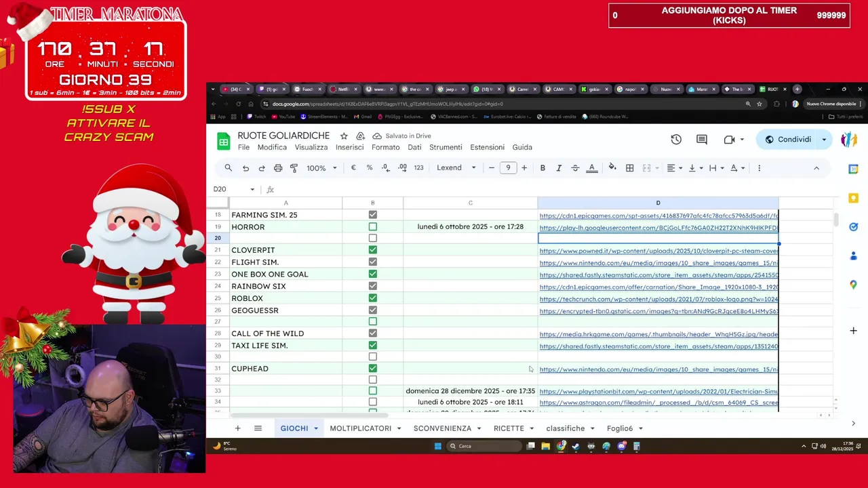The image size is (868, 488).
Task: Open the Inserisci menu
Action: tap(350, 147)
